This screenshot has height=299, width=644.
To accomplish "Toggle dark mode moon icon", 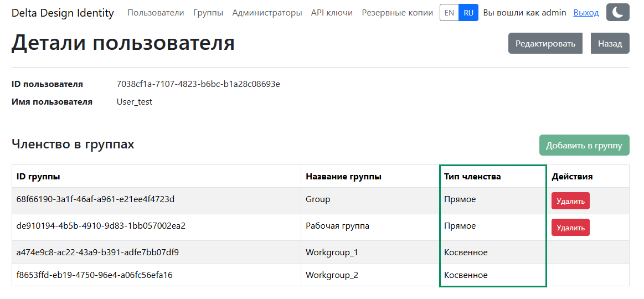I will coord(617,13).
